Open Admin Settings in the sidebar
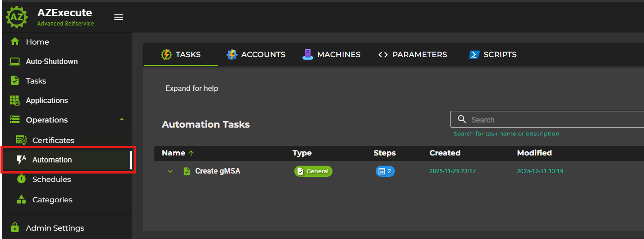Screen dimensions: 644x239 pyautogui.click(x=67, y=228)
